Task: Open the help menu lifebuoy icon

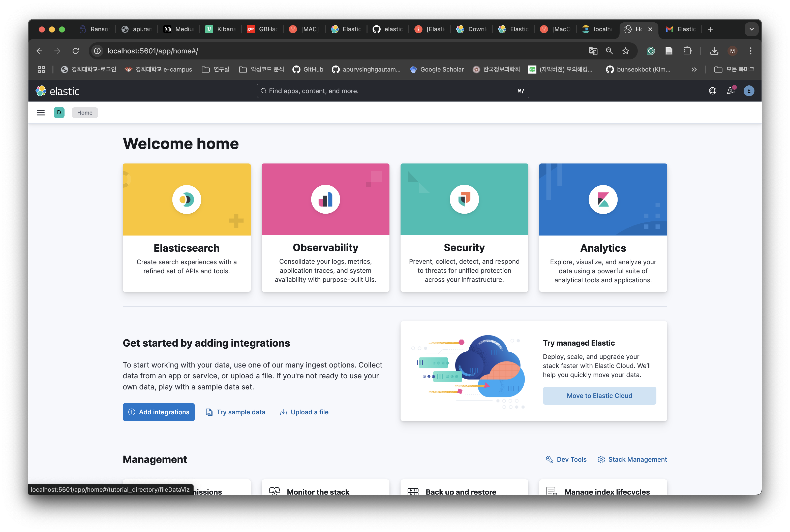Action: (x=712, y=91)
